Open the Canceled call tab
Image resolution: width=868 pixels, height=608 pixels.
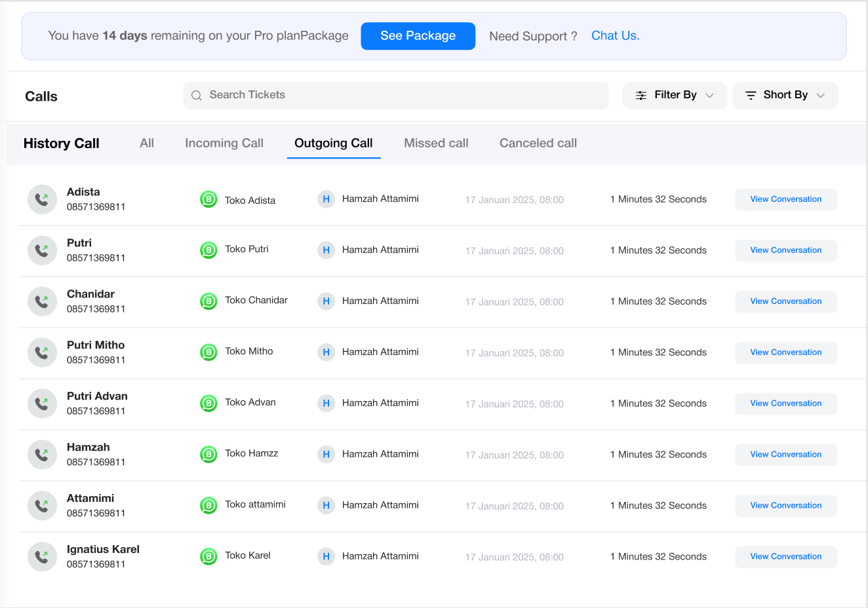pos(538,143)
